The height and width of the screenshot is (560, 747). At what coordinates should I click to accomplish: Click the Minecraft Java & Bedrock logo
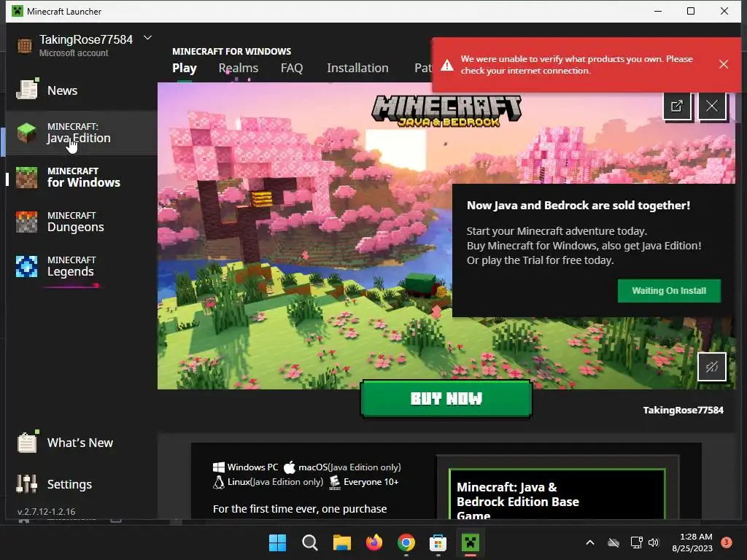pyautogui.click(x=446, y=112)
